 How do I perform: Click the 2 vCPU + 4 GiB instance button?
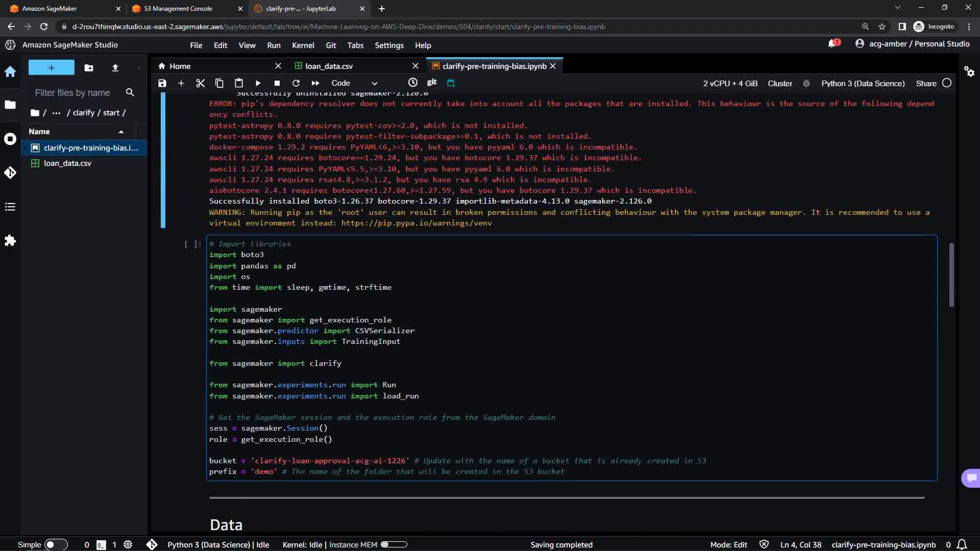click(x=730, y=84)
